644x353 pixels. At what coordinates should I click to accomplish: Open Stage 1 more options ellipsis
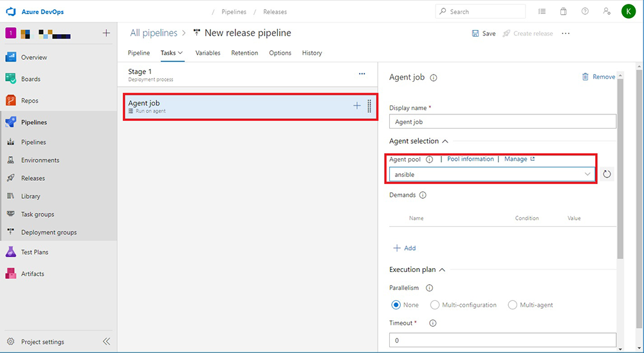coord(362,74)
